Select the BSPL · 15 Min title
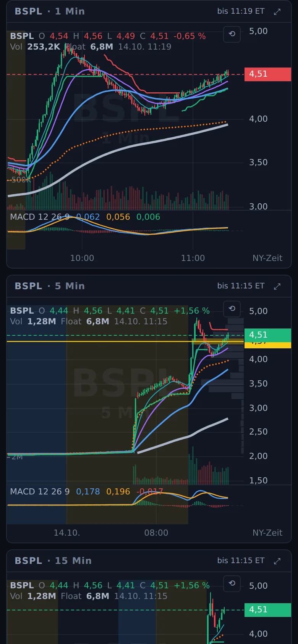The height and width of the screenshot is (644, 298). point(53,561)
